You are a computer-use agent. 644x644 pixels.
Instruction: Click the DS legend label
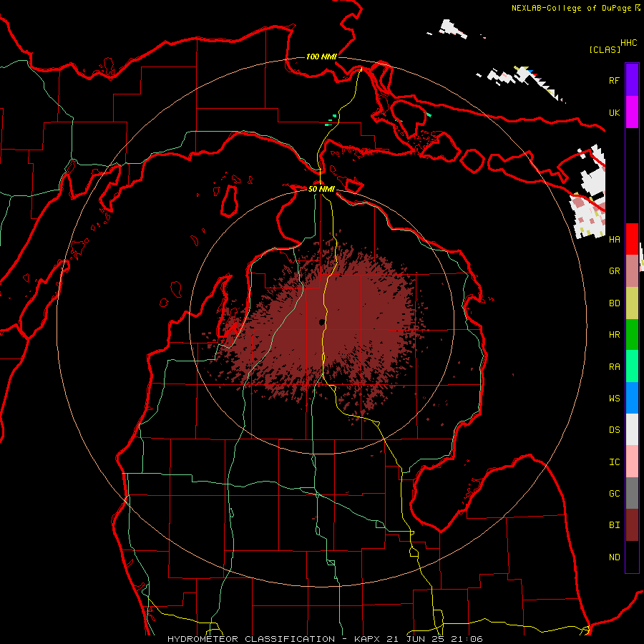(x=614, y=430)
